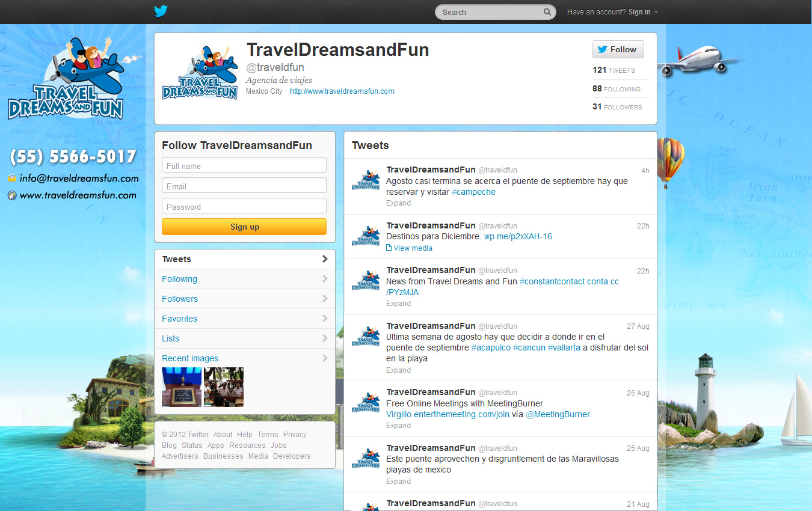The width and height of the screenshot is (812, 511).
Task: Click the Password field
Action: 244,206
